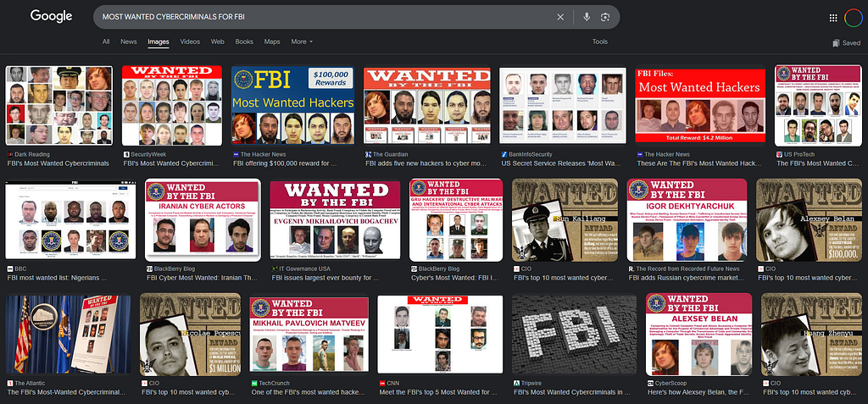The image size is (868, 404).
Task: Switch to the All tab
Action: pos(106,42)
